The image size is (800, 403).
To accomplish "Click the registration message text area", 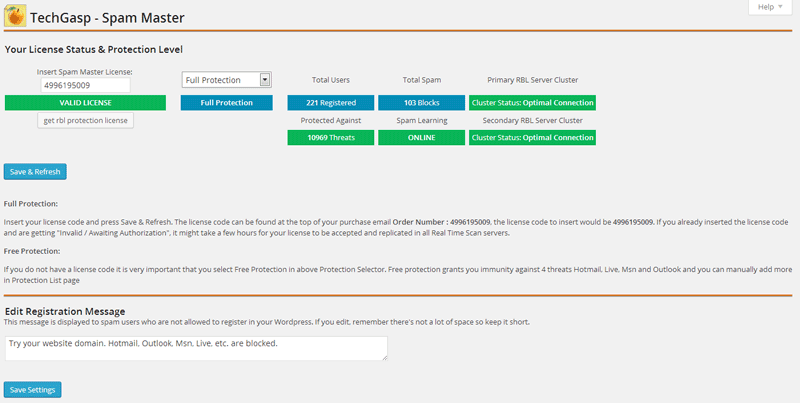I will [196, 347].
